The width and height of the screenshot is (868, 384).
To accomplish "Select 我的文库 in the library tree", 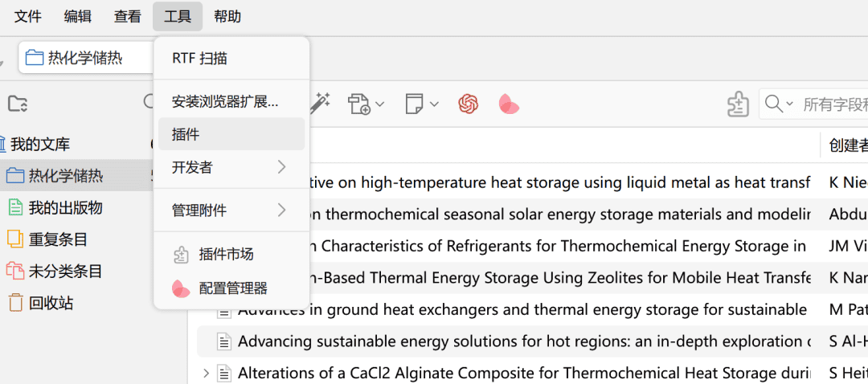I will 39,145.
